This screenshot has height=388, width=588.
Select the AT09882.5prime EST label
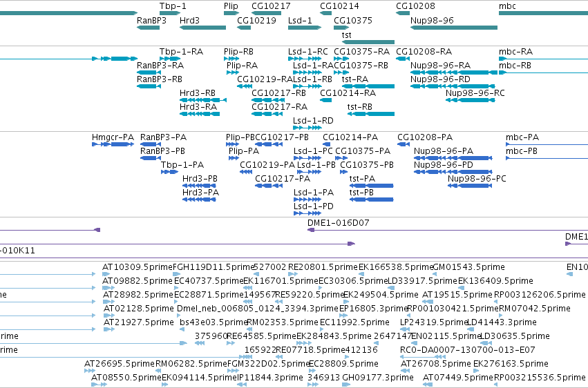click(x=137, y=281)
